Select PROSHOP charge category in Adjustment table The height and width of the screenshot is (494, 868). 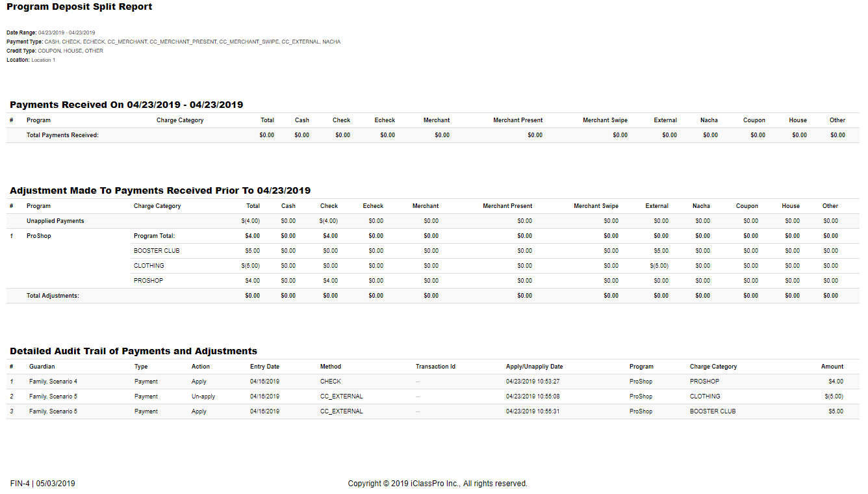pyautogui.click(x=148, y=281)
